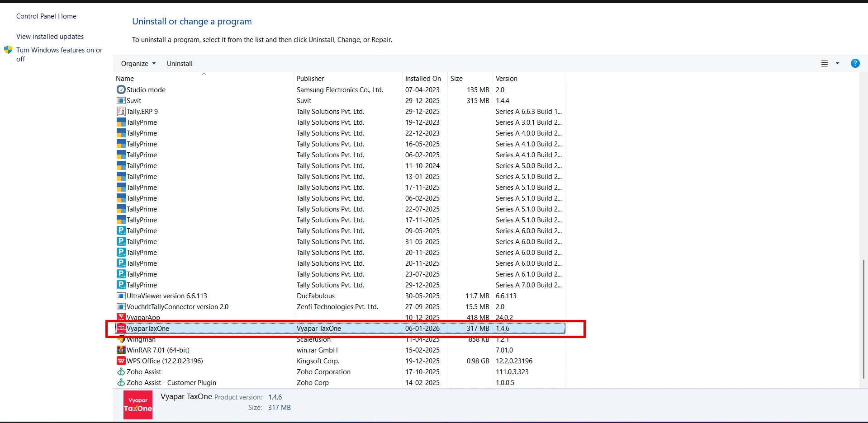Select the Tally.ERP 9 icon

click(x=121, y=111)
